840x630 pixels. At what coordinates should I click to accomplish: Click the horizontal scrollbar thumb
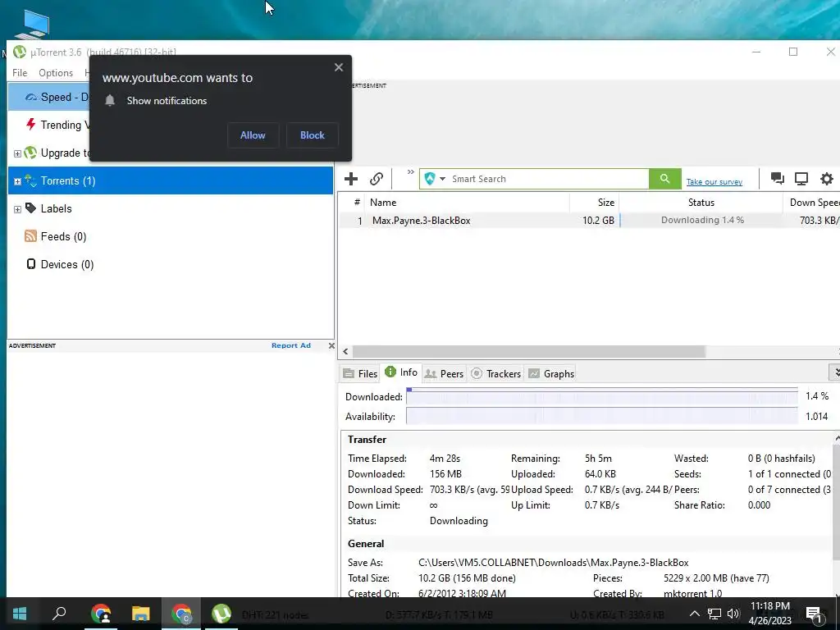click(x=529, y=351)
